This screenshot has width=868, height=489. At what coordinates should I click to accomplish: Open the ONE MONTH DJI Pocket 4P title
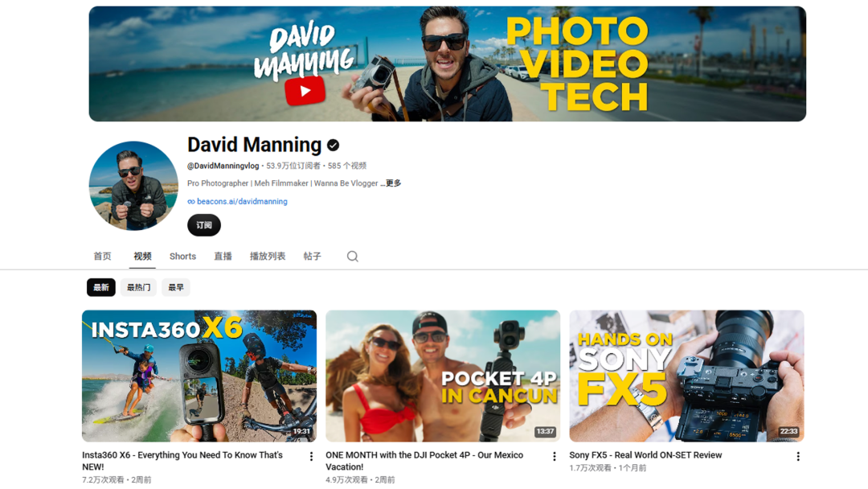424,461
